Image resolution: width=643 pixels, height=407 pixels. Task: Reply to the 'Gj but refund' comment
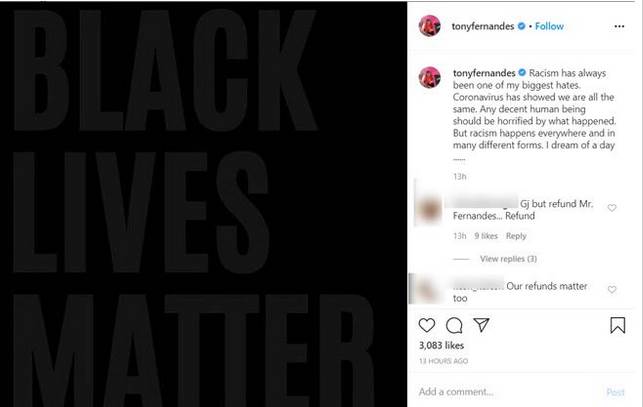point(516,236)
